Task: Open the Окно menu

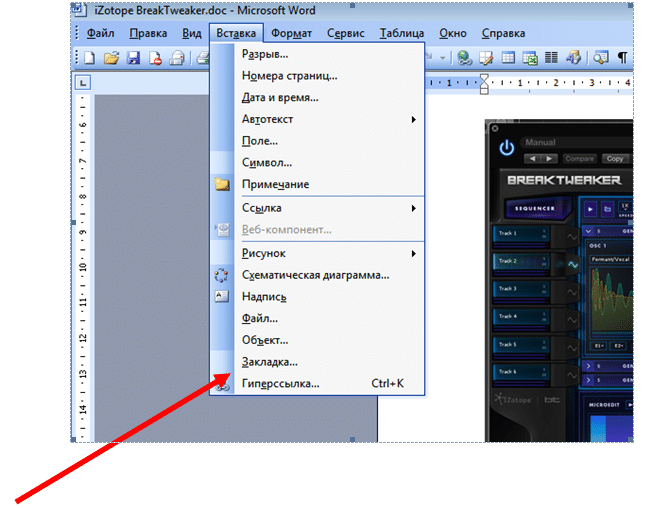Action: click(x=453, y=33)
